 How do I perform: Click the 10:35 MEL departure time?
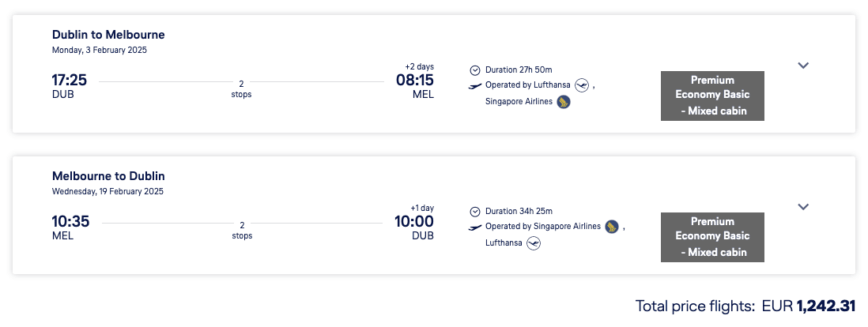click(70, 222)
